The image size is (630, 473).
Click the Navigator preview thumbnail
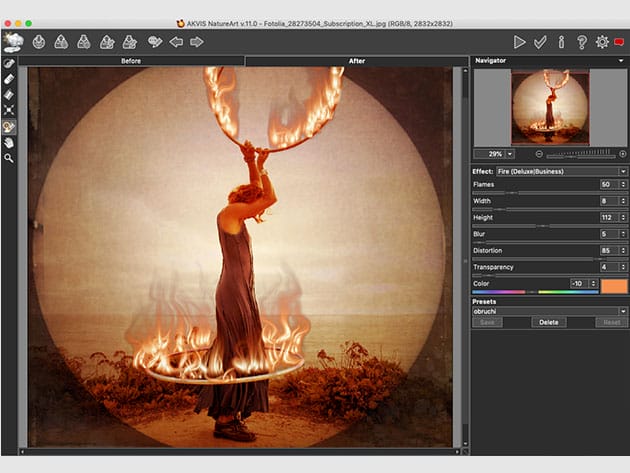click(549, 107)
